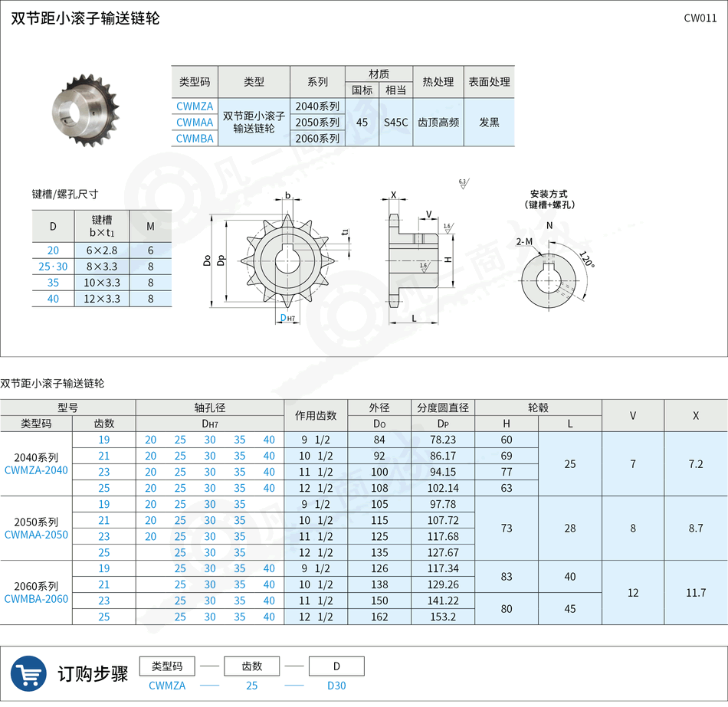Viewport: 728px width, 707px height.
Task: Click the shopping cart order icon
Action: [28, 673]
